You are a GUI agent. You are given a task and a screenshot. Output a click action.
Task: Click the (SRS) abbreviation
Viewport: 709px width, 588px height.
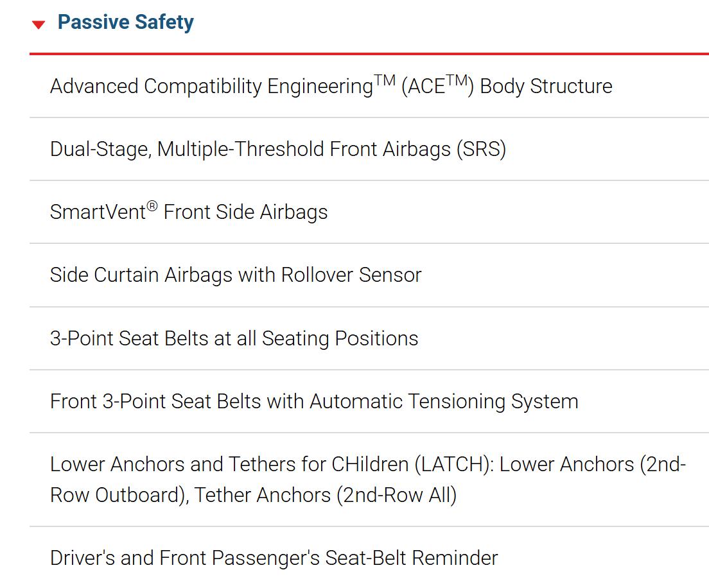481,149
